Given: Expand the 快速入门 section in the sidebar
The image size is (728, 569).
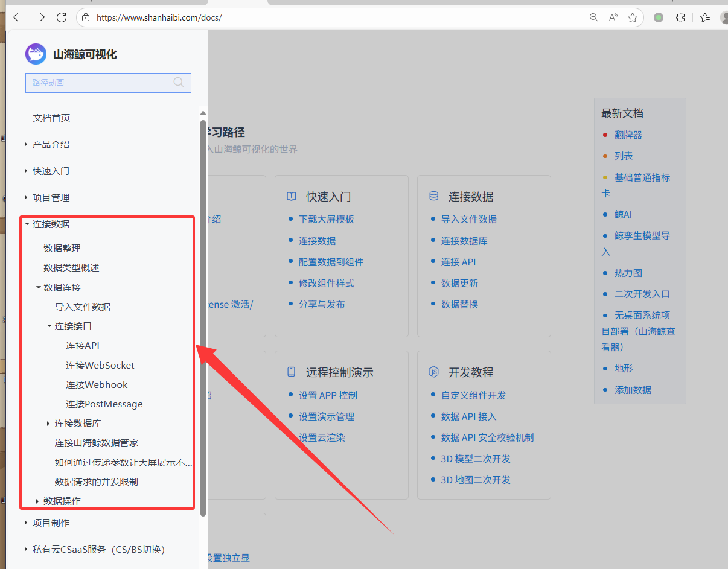Looking at the screenshot, I should click(x=26, y=171).
